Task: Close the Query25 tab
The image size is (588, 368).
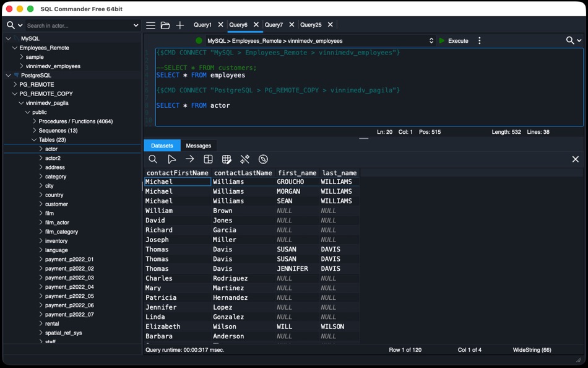Action: [x=331, y=24]
